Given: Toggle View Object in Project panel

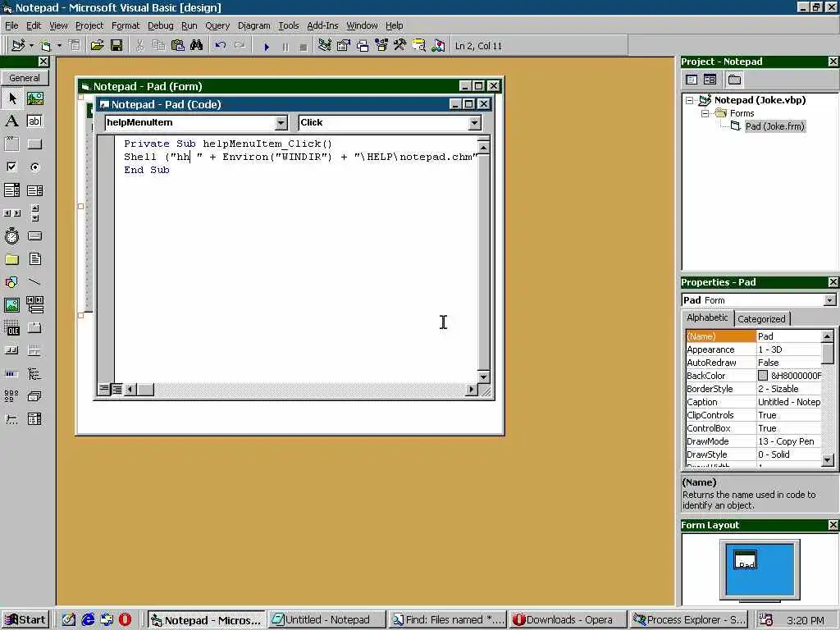Looking at the screenshot, I should point(710,80).
